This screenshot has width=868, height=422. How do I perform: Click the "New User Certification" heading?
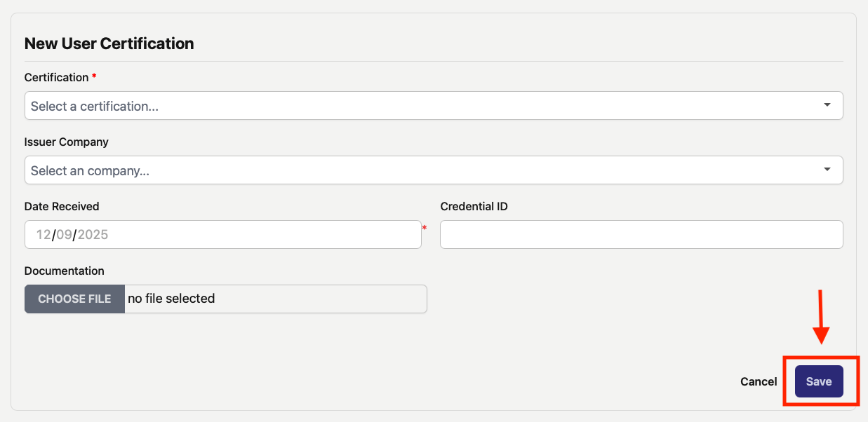click(109, 43)
